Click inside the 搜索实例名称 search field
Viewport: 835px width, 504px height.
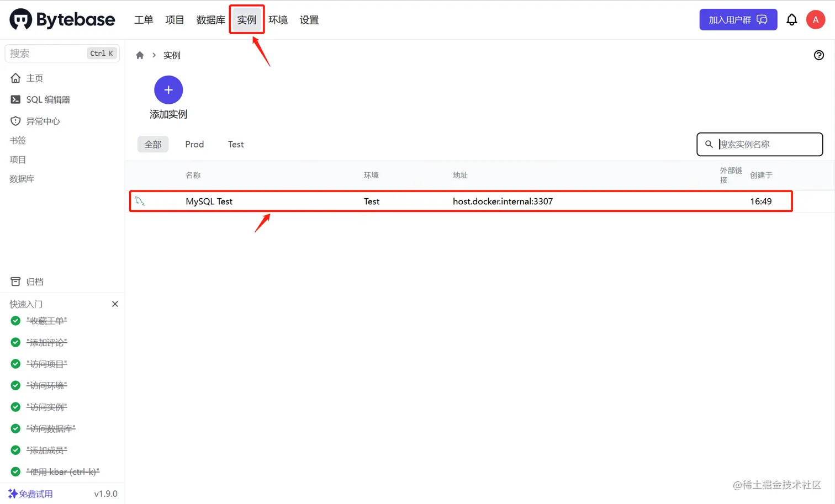coord(759,144)
